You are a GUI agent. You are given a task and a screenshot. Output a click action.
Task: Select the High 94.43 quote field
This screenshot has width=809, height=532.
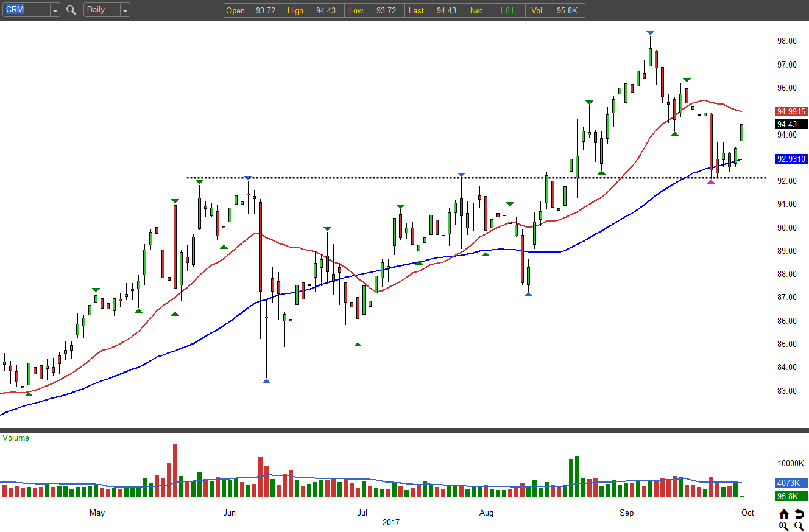(x=314, y=10)
